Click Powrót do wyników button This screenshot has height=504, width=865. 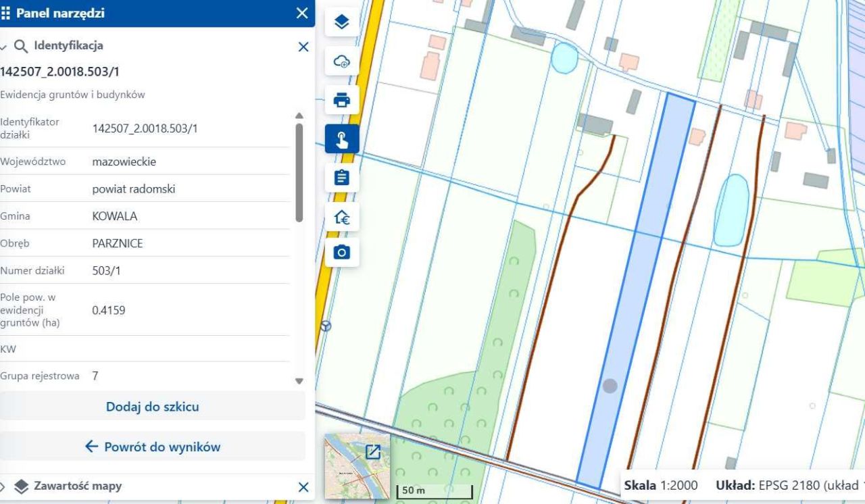coord(153,447)
